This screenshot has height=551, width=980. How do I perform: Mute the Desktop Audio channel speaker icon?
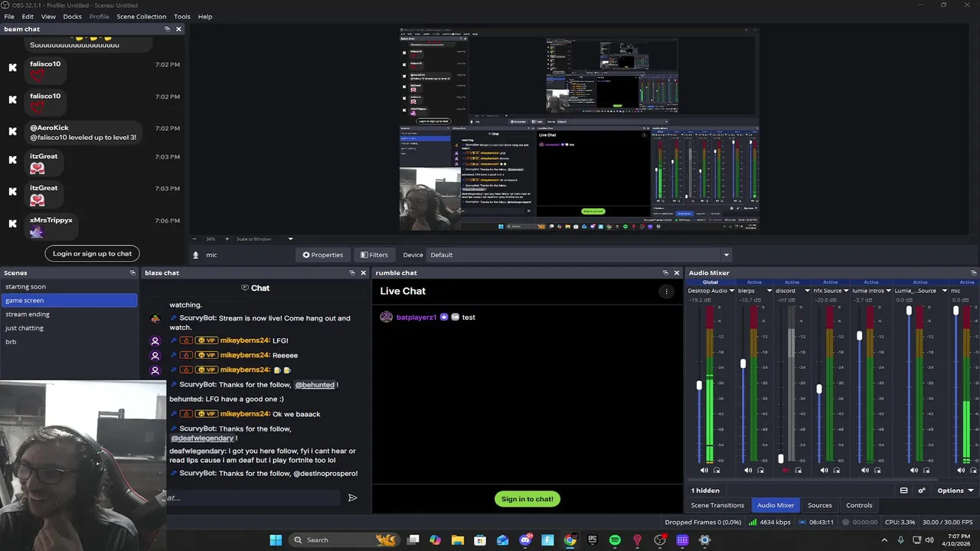coord(704,471)
